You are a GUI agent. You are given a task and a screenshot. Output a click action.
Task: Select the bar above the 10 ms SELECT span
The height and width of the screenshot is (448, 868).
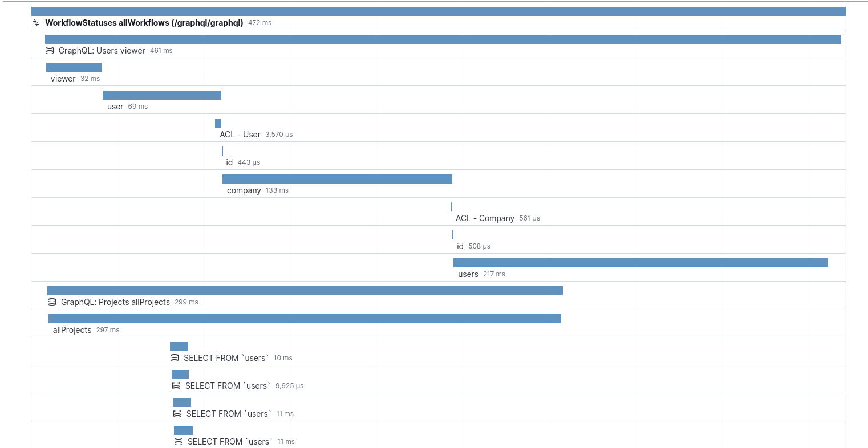(x=179, y=347)
